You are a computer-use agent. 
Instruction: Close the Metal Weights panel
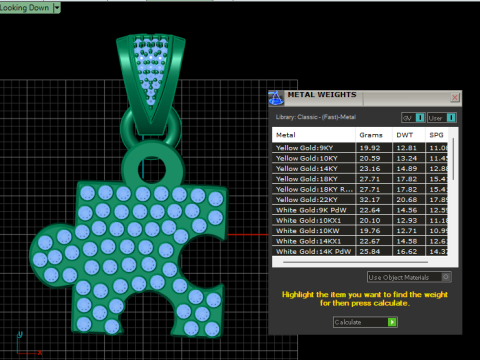(x=455, y=97)
